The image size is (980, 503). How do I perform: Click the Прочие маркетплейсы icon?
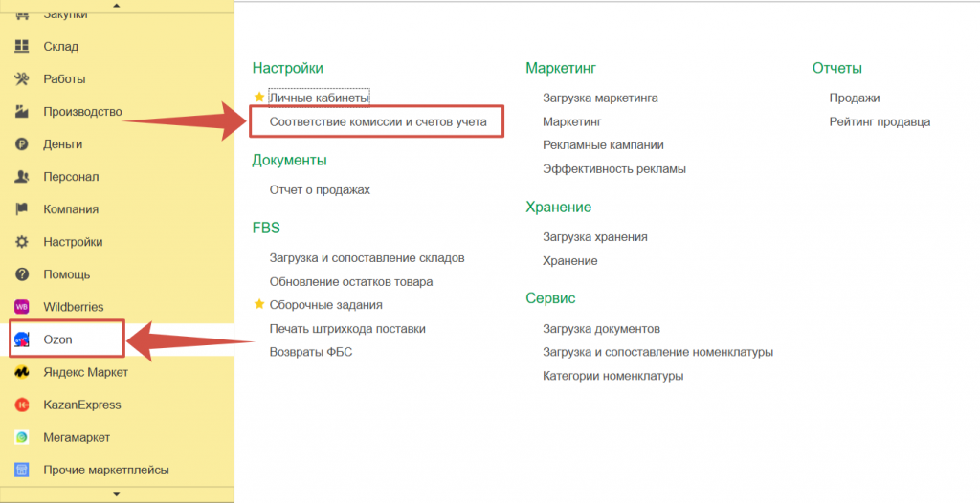click(x=21, y=470)
